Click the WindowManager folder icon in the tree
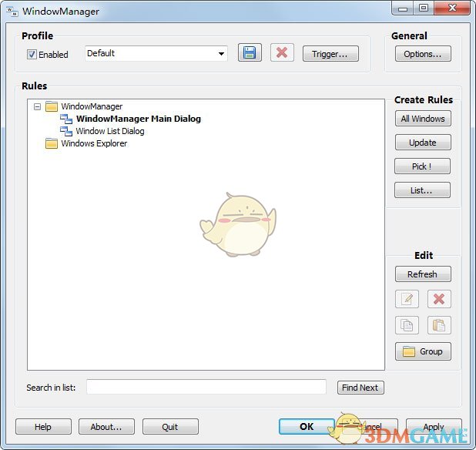The height and width of the screenshot is (450, 476). click(x=52, y=106)
